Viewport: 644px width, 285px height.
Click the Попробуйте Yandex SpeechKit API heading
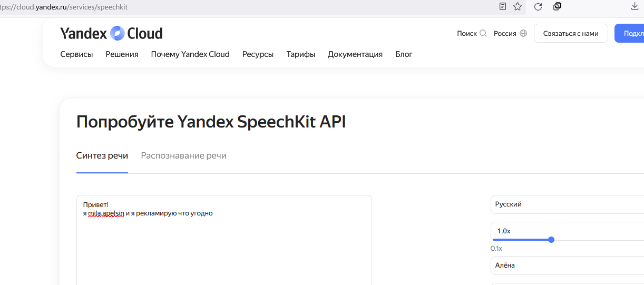pyautogui.click(x=211, y=122)
